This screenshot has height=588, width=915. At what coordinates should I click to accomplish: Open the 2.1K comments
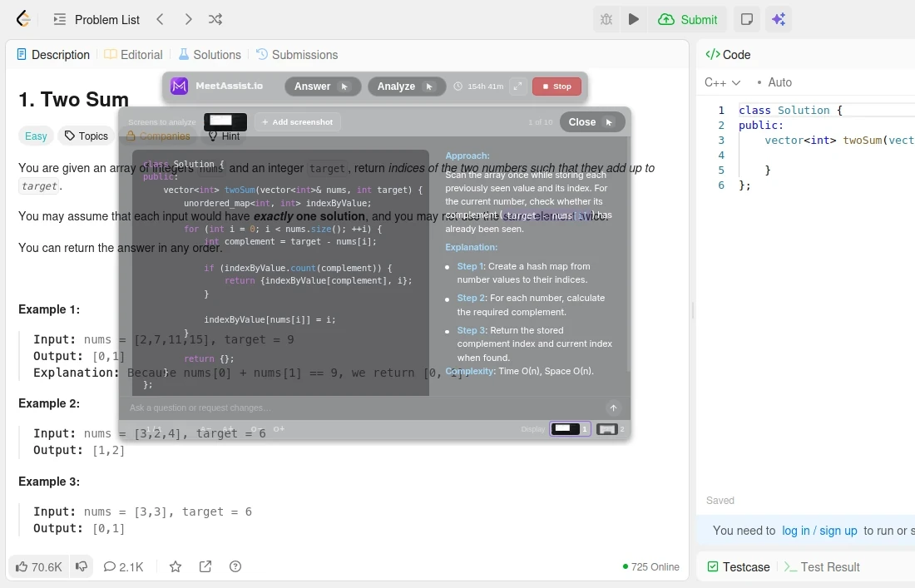(x=123, y=566)
